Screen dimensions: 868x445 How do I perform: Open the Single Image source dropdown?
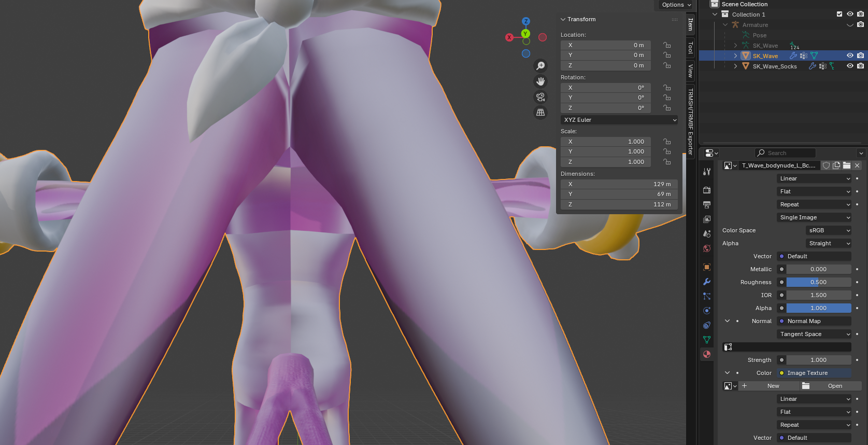coord(814,217)
